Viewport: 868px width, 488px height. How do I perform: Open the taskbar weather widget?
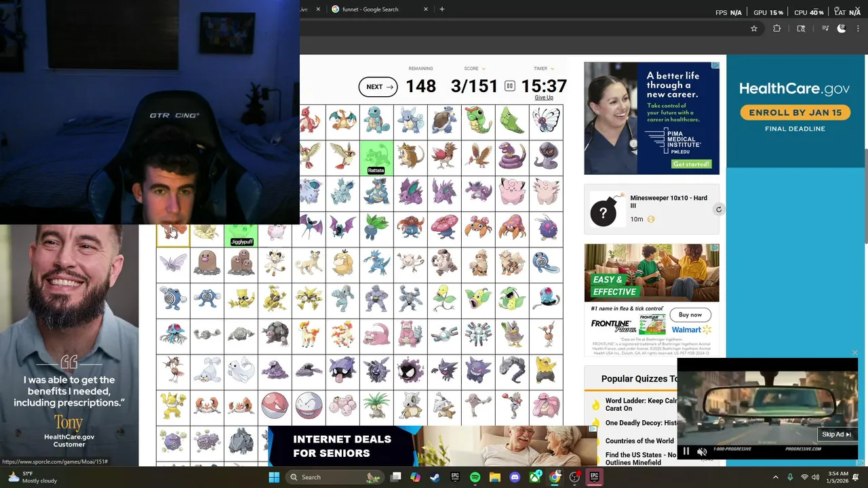(x=32, y=477)
